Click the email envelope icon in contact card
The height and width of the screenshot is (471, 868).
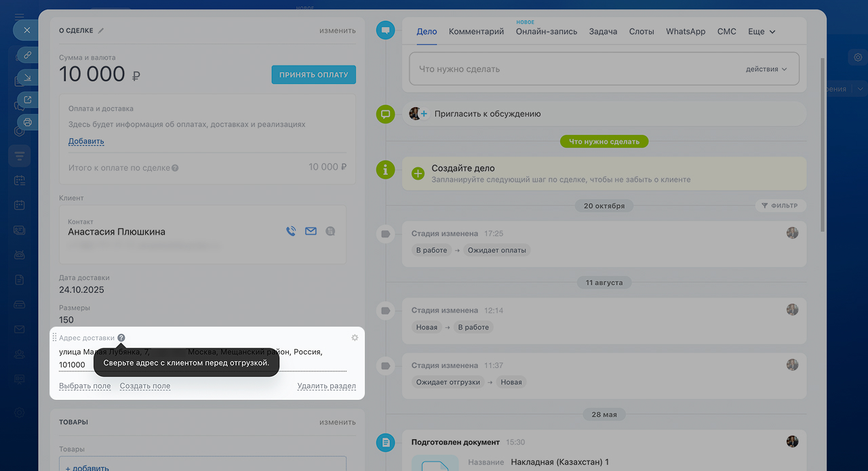click(x=311, y=231)
